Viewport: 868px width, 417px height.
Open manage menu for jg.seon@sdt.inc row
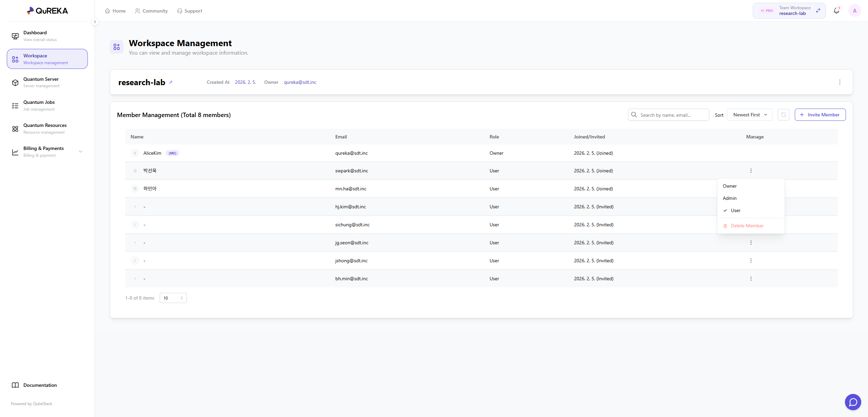[x=751, y=243]
